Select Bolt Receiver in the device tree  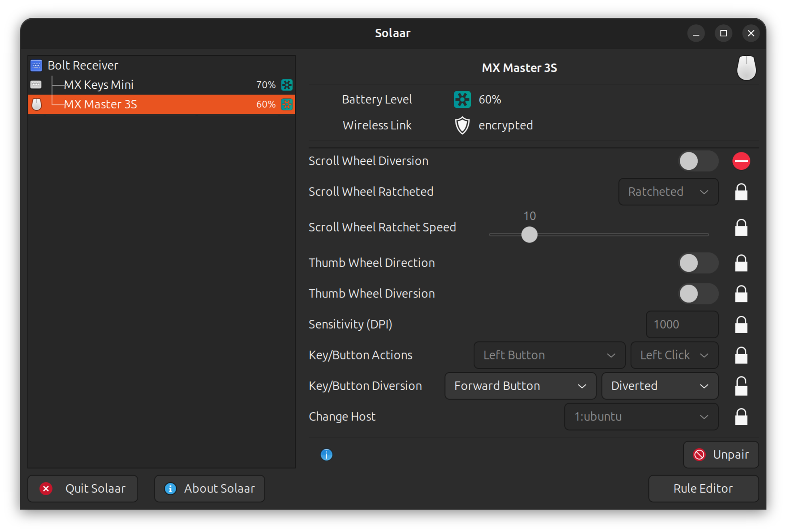[x=161, y=65]
